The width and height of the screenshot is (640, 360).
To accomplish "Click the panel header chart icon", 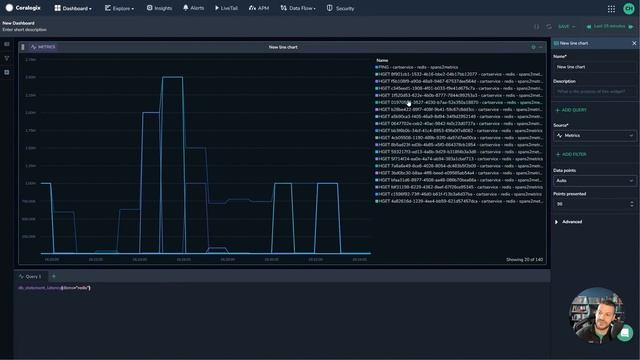I will pyautogui.click(x=556, y=43).
